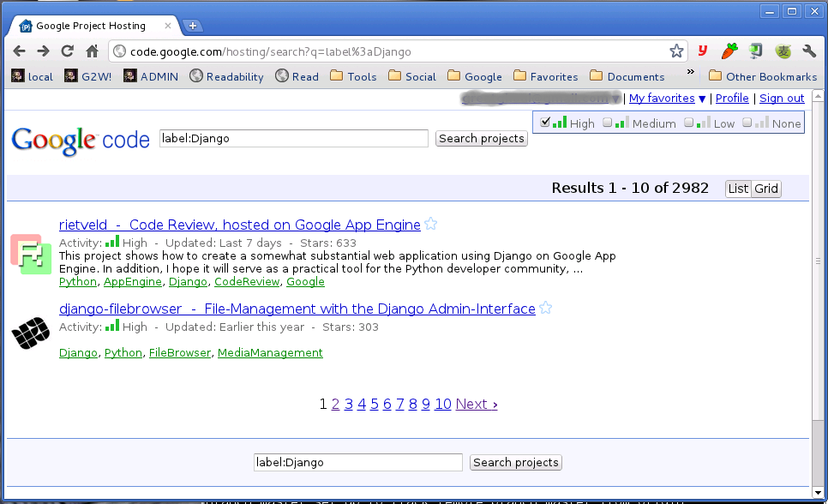Click the CodeReview label link
The height and width of the screenshot is (504, 828).
(247, 282)
